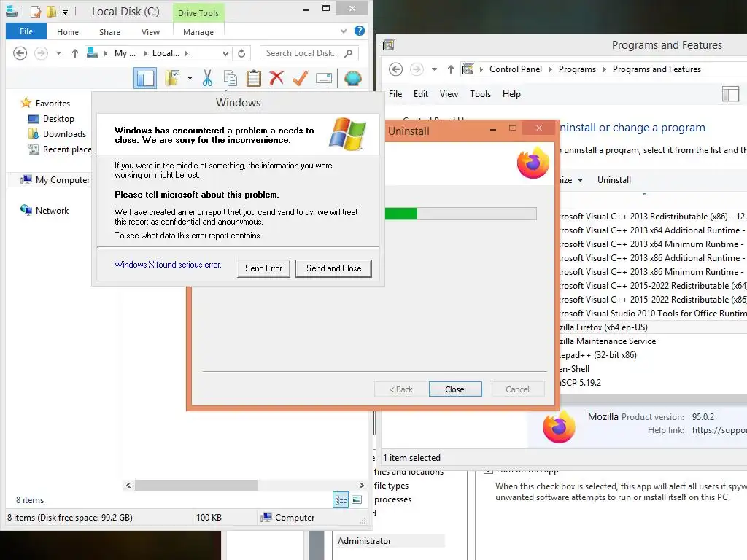The image size is (747, 560).
Task: Select Visual Studio 2010 Tools for Office entry
Action: point(651,314)
